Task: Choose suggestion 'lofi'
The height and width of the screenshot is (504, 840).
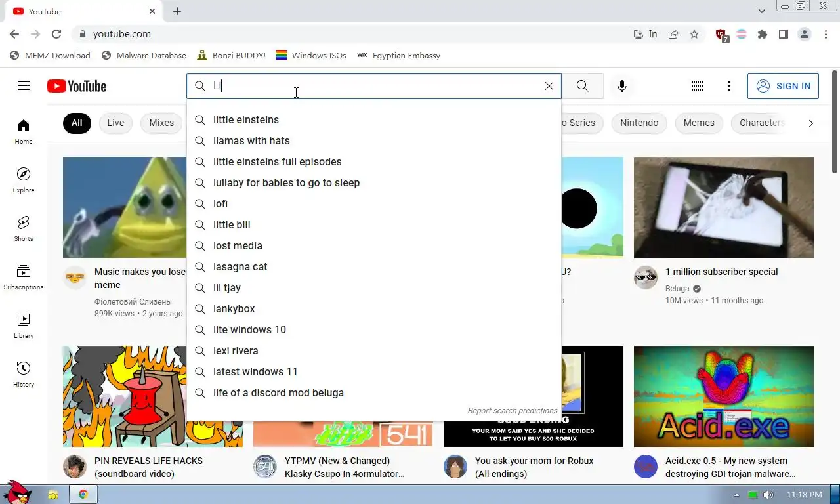Action: click(x=374, y=203)
